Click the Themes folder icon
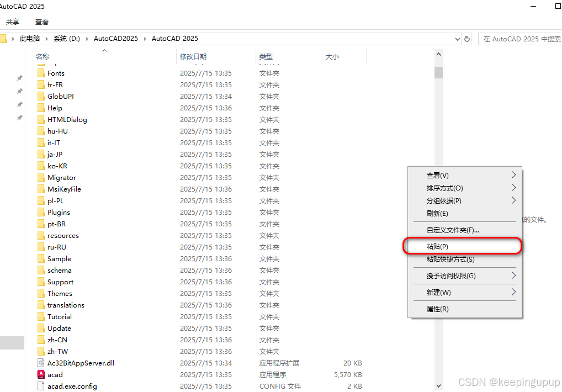 pyautogui.click(x=41, y=294)
